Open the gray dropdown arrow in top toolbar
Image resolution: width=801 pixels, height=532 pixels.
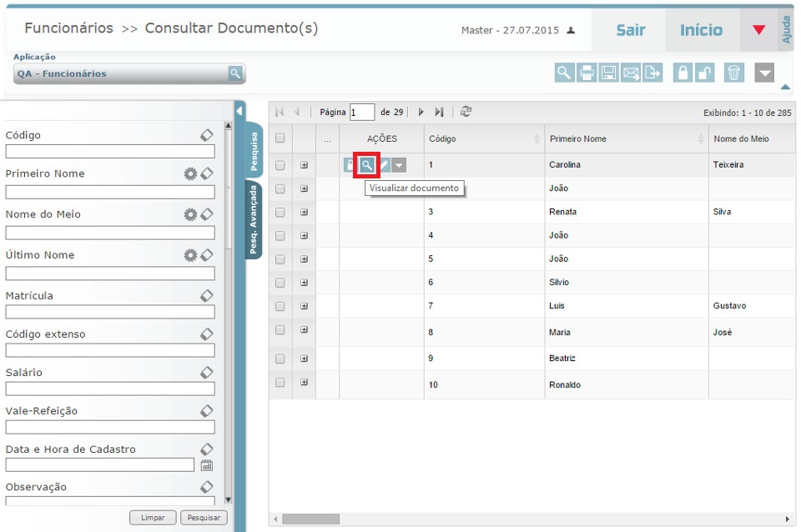click(764, 73)
